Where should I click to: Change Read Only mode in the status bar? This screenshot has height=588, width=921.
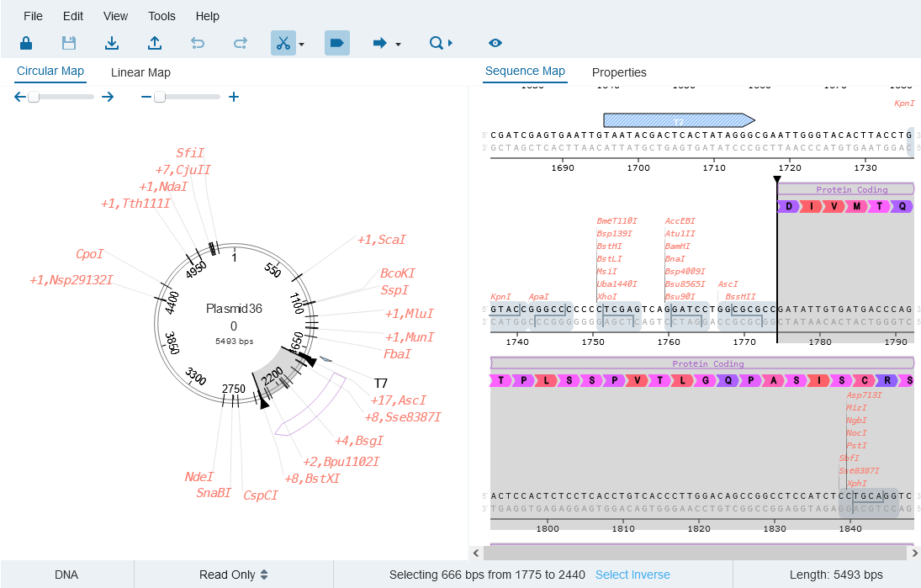point(233,574)
